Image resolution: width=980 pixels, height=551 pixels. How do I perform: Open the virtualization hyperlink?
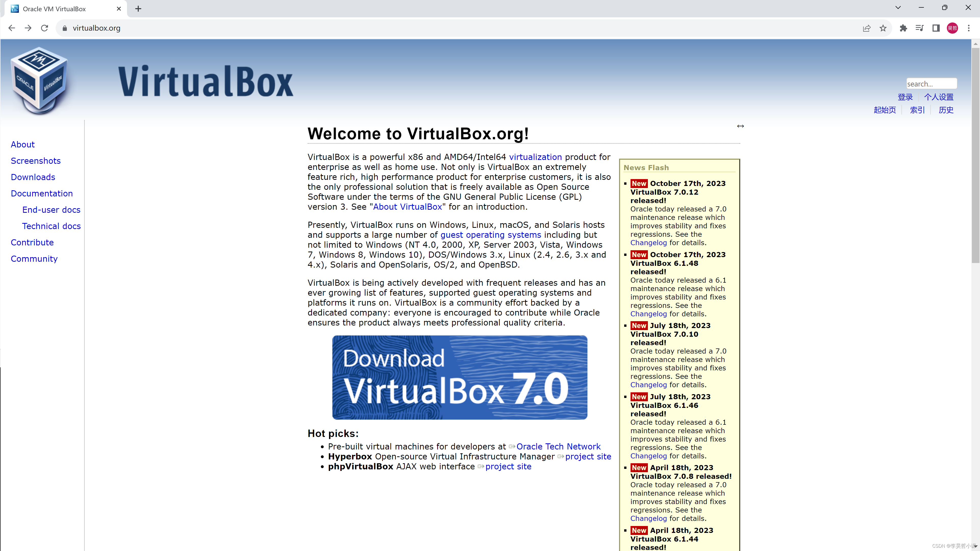click(536, 157)
